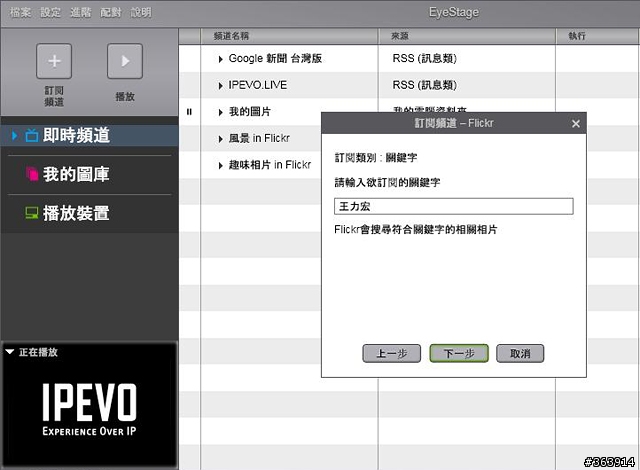Click the 上一步 back button

pos(391,353)
